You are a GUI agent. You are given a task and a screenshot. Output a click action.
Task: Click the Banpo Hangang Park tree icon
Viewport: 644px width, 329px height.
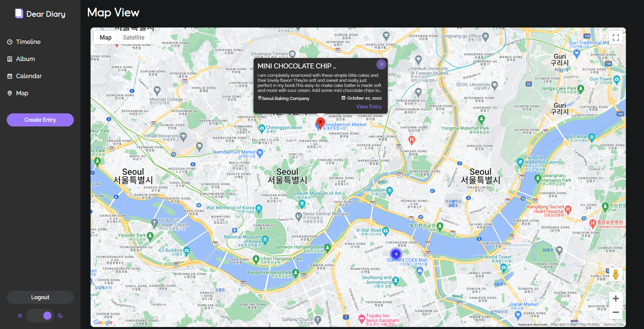point(296,273)
